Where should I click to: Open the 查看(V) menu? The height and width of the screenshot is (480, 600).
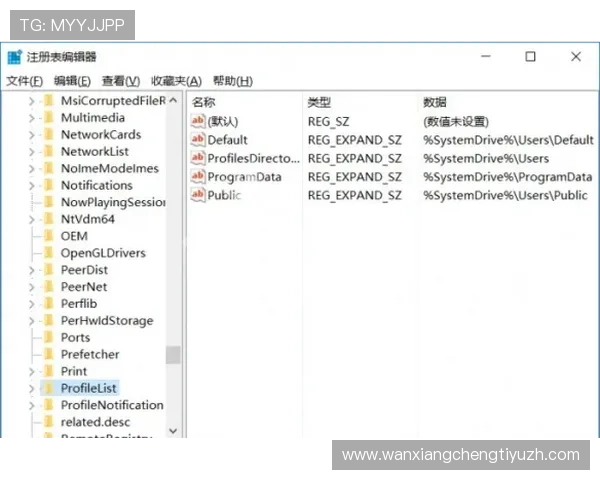click(x=121, y=81)
